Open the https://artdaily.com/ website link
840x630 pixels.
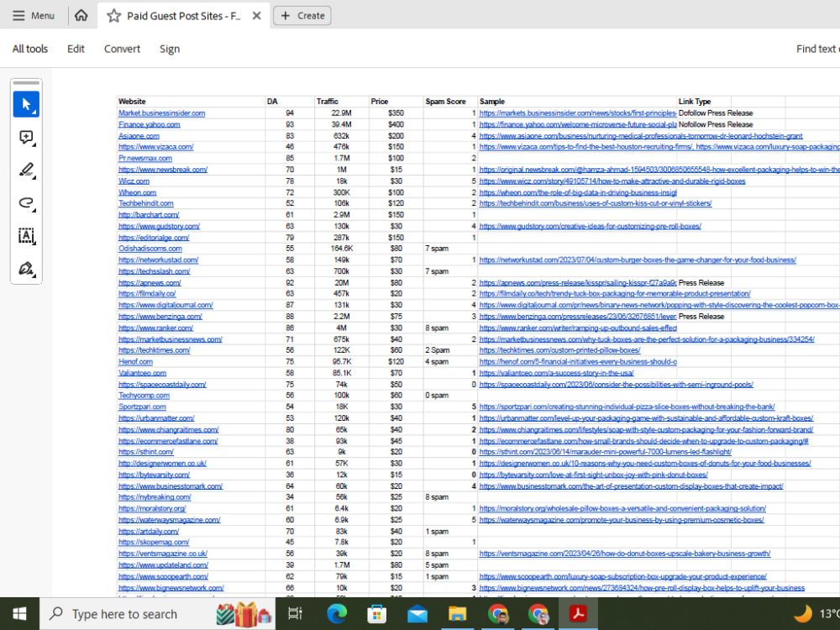pos(149,532)
